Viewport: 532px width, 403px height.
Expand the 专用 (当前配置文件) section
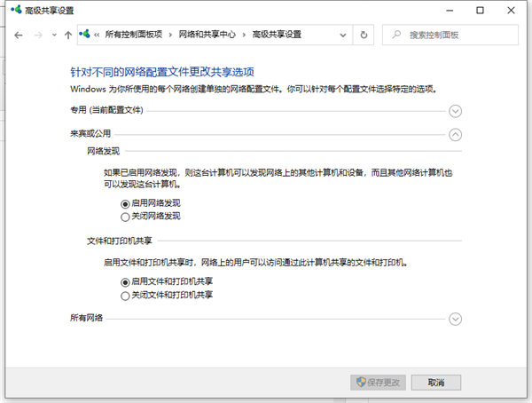(x=456, y=111)
